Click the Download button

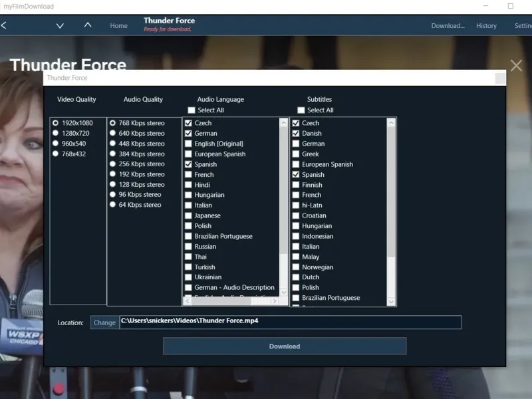(285, 346)
